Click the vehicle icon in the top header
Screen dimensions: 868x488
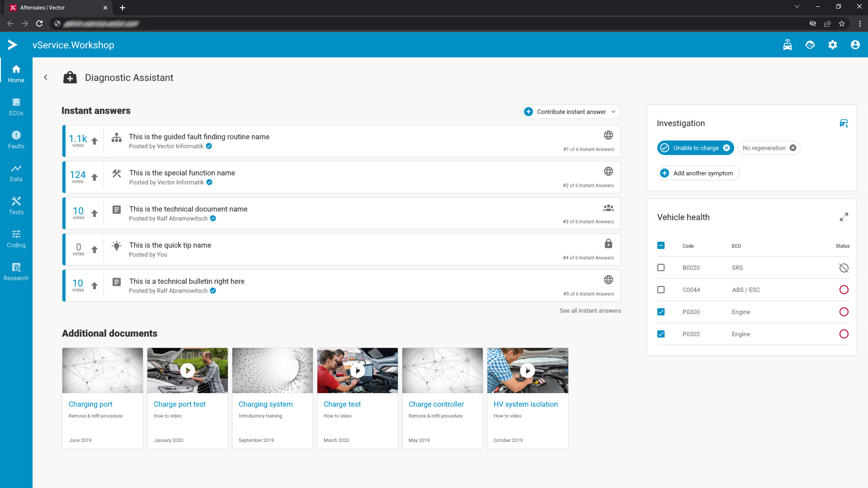click(x=787, y=45)
